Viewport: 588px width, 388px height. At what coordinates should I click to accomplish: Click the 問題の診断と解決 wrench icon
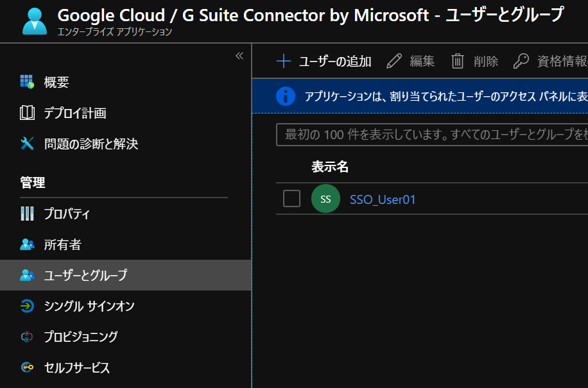(27, 144)
